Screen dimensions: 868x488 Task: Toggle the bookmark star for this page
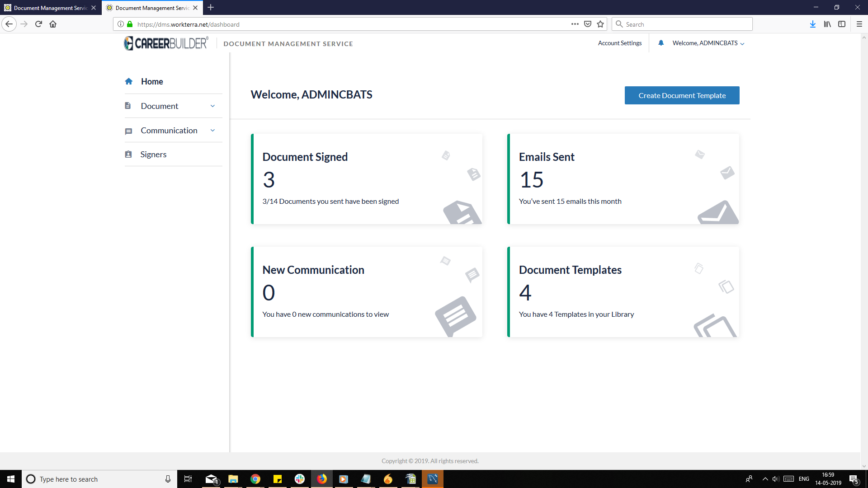(601, 24)
